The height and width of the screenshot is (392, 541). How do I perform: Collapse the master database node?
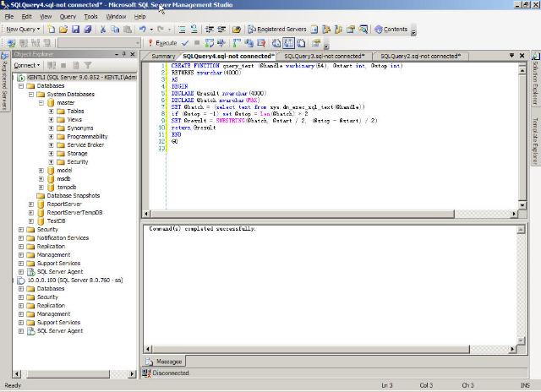tap(41, 102)
